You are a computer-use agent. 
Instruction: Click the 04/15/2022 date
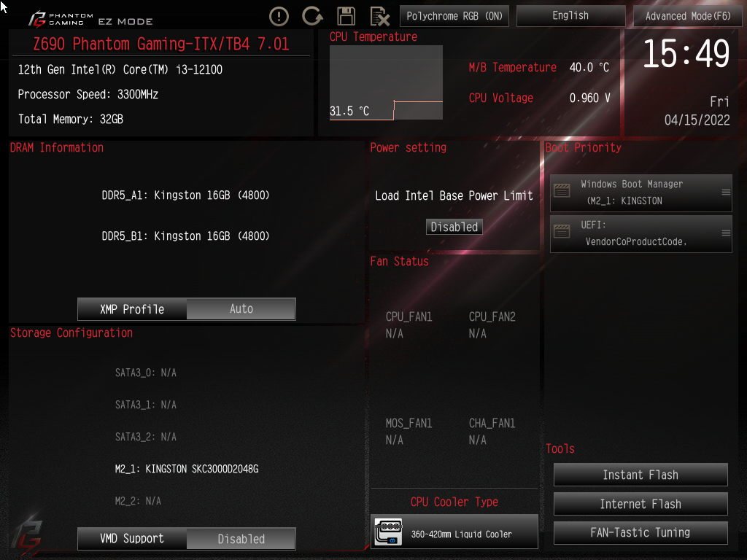[697, 120]
